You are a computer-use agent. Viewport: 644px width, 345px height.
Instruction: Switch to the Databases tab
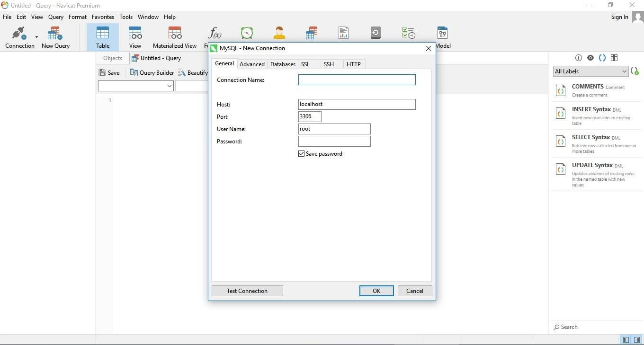(283, 64)
